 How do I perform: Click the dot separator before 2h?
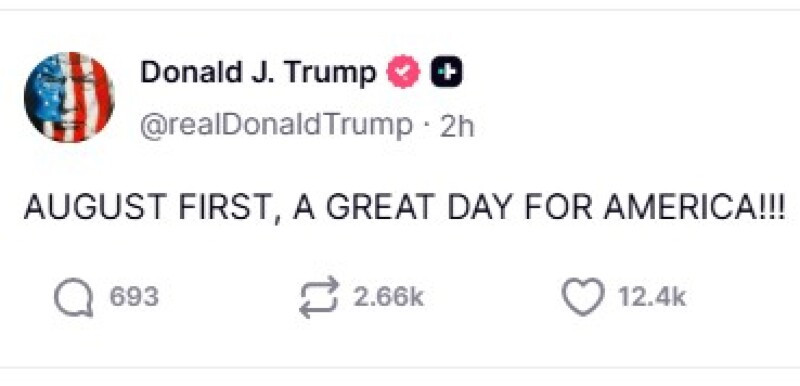coord(427,126)
